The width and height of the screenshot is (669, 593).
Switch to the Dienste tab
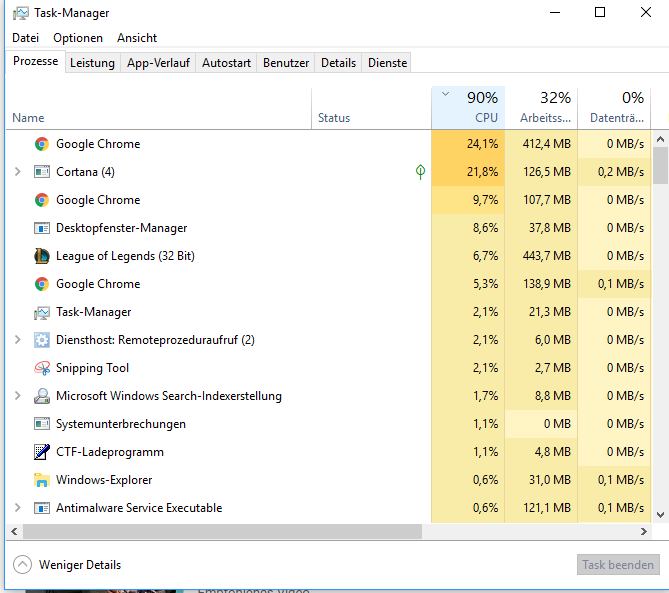pos(387,63)
